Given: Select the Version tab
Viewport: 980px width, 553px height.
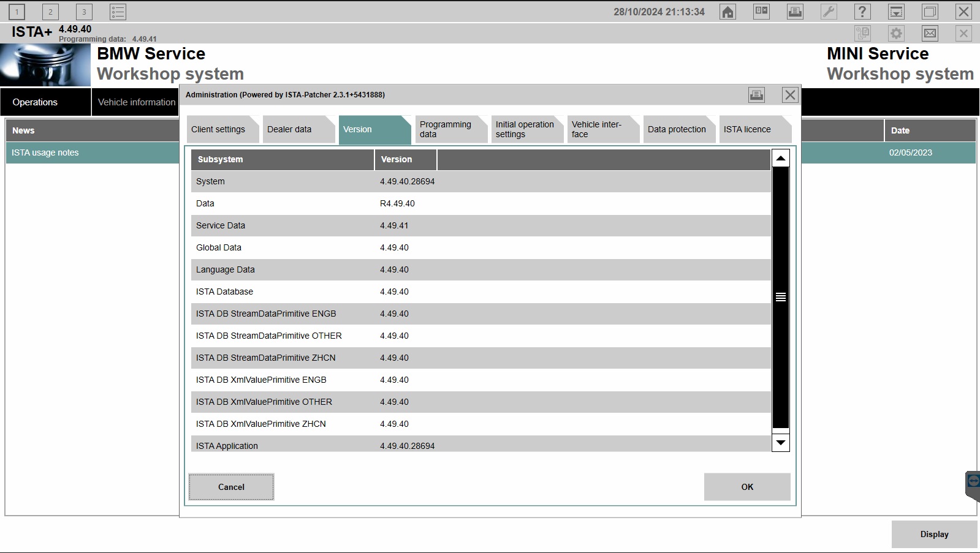Looking at the screenshot, I should click(374, 129).
